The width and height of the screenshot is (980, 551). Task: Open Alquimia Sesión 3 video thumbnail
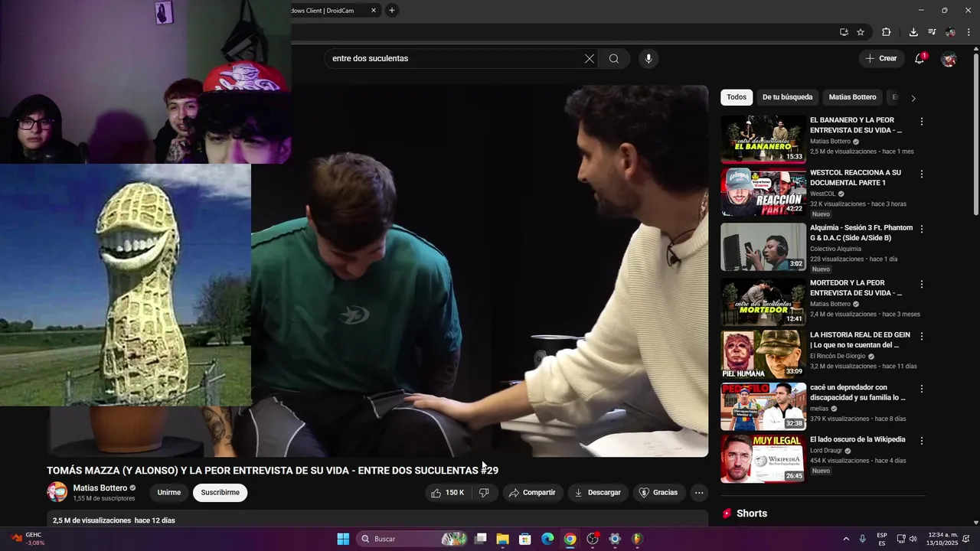(763, 246)
